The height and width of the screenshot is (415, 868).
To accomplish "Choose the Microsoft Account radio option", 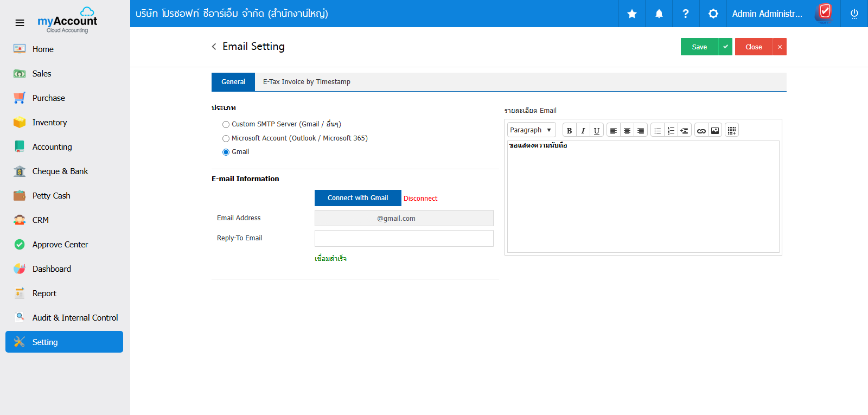I will click(226, 139).
